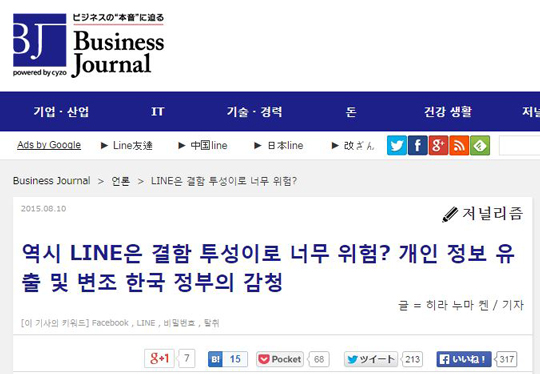540x374 pixels.
Task: Save article with Pocket button
Action: click(x=280, y=359)
